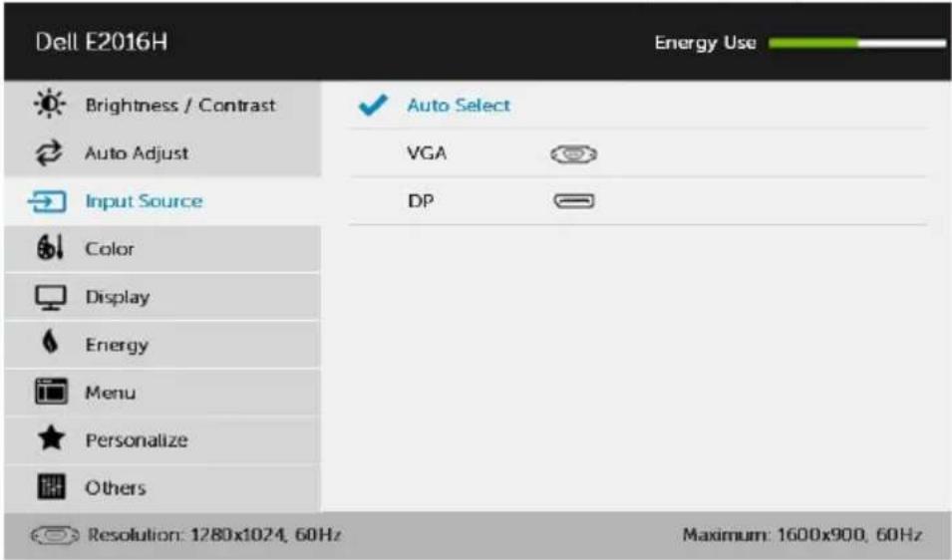Click the Color palette icon

tap(50, 247)
